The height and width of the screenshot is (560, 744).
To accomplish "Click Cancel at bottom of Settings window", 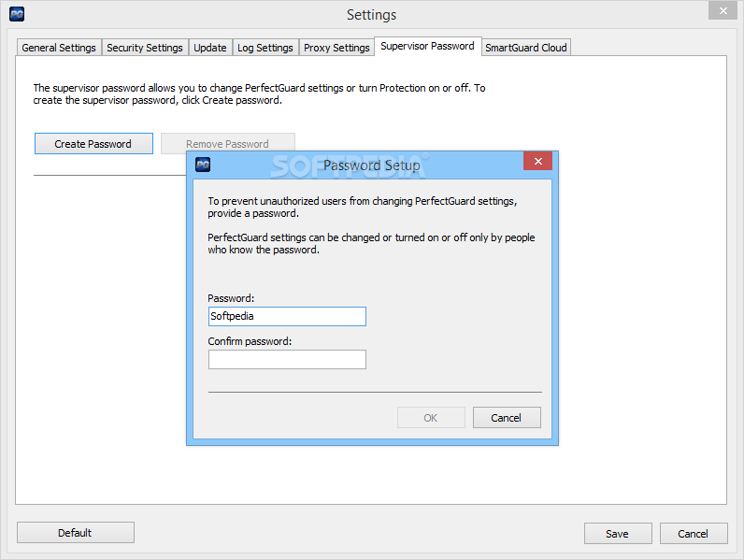I will (x=694, y=534).
